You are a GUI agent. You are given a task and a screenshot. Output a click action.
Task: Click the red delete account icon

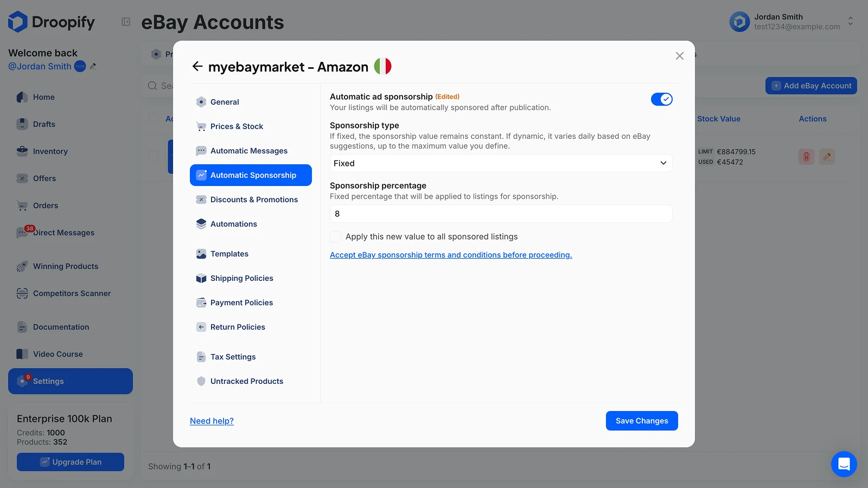point(806,157)
